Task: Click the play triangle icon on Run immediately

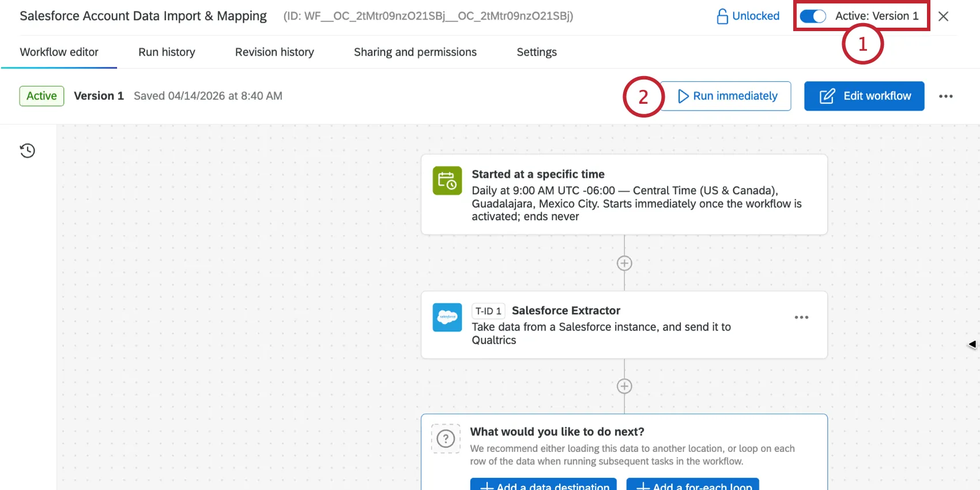Action: (683, 96)
